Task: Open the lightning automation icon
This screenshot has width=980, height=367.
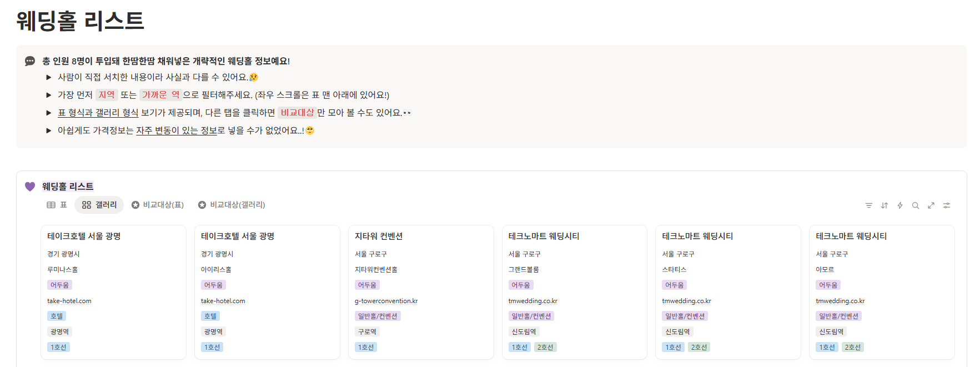Action: tap(900, 205)
